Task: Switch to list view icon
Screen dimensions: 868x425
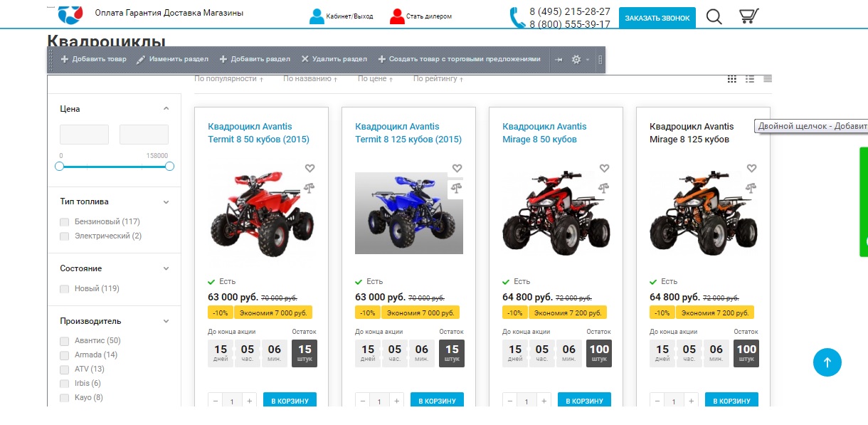Action: point(750,79)
